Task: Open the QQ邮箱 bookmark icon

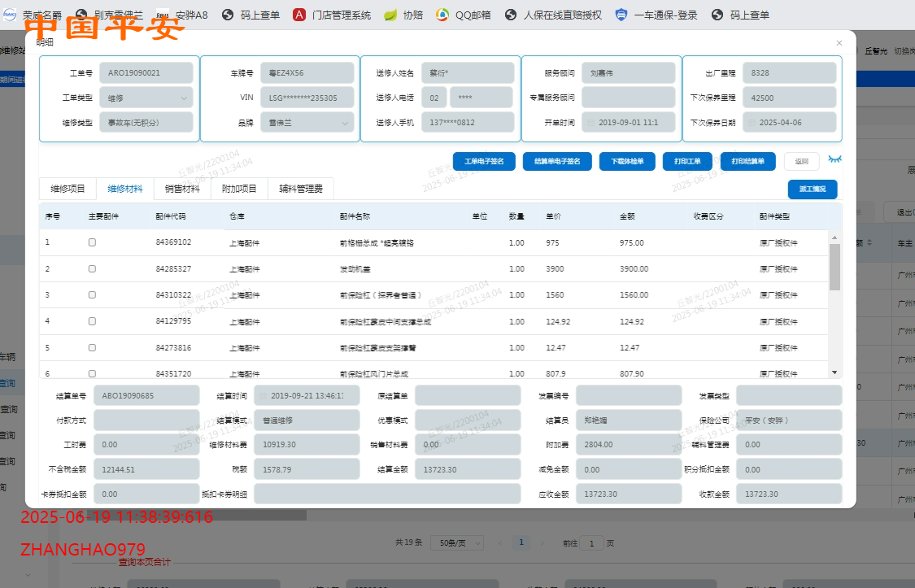Action: pos(442,15)
